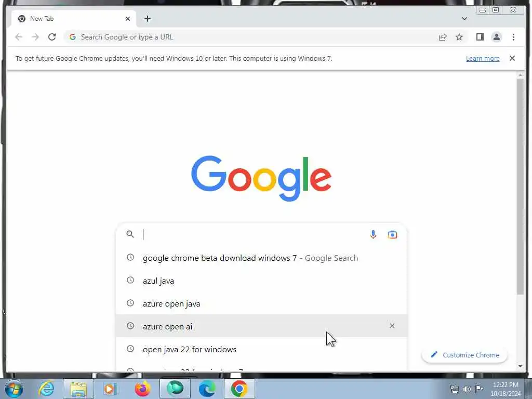
Task: Open the profile avatar icon
Action: coord(496,37)
